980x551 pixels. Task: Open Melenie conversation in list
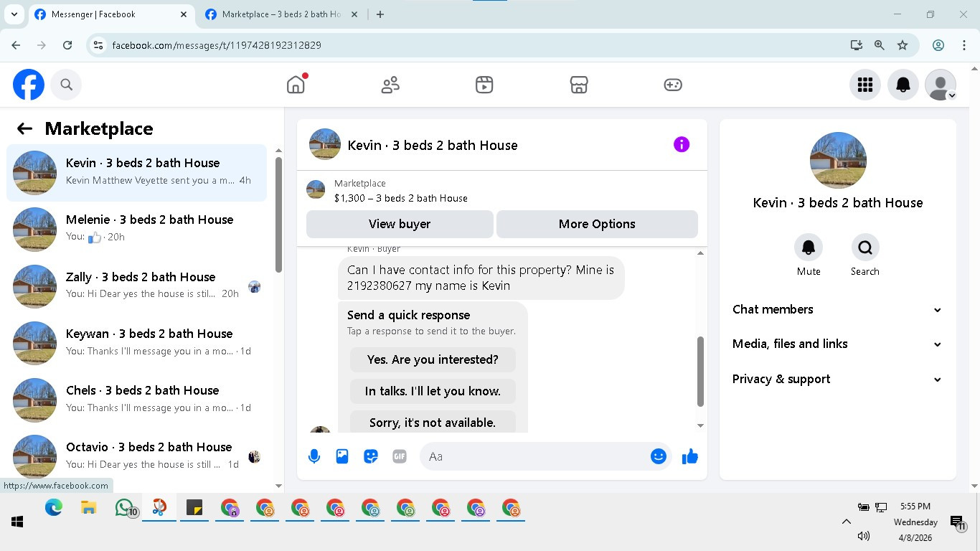[x=136, y=230]
